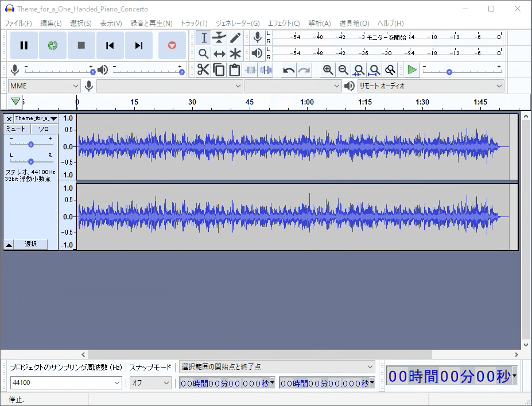Click the Zoom In magnifier button
The image size is (532, 406).
coord(328,70)
